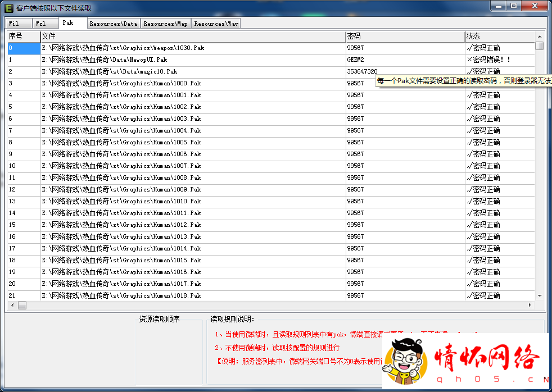Screen dimensions: 552x392
Task: Select file Weapon\1030.Pak
Action: pos(193,48)
